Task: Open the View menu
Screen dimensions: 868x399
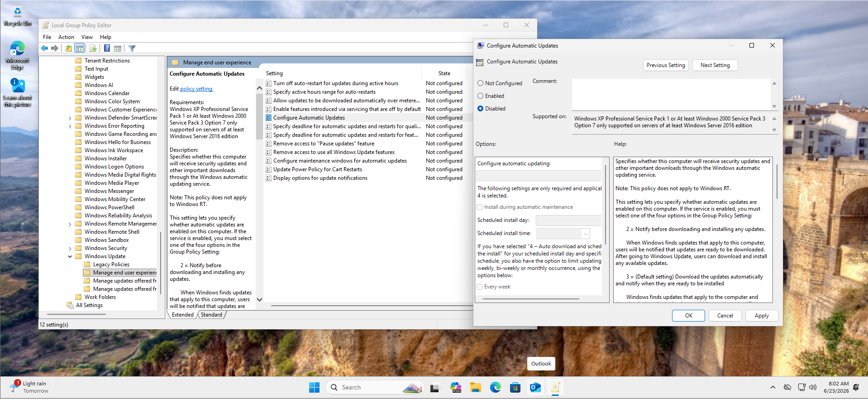Action: [87, 37]
